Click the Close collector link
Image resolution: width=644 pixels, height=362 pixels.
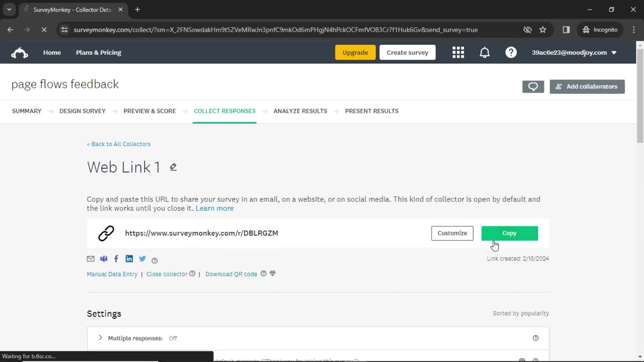point(167,274)
